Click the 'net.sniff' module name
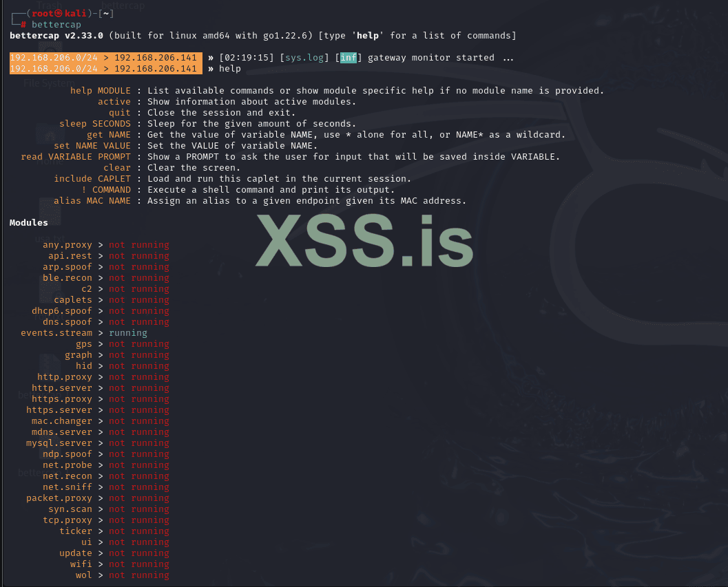This screenshot has width=728, height=587. (x=67, y=487)
